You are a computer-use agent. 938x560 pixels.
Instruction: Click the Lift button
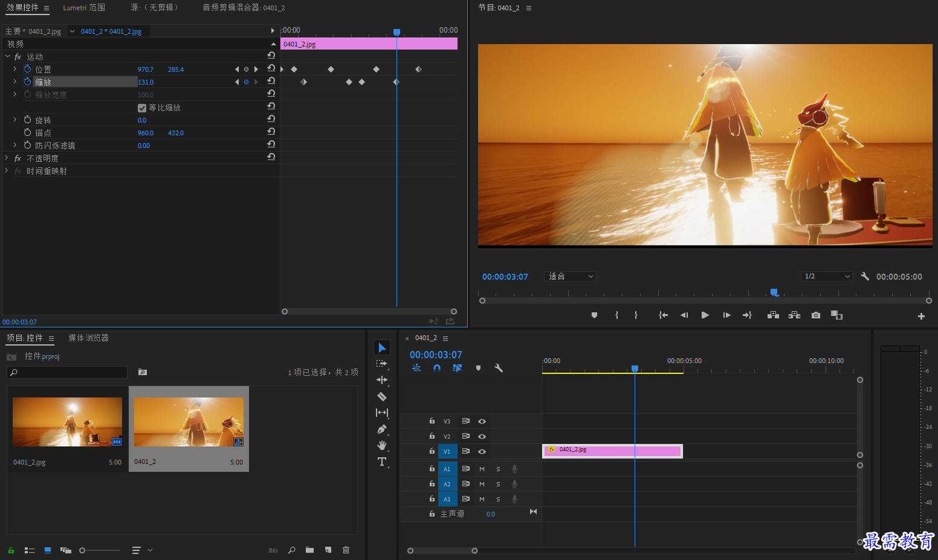773,315
